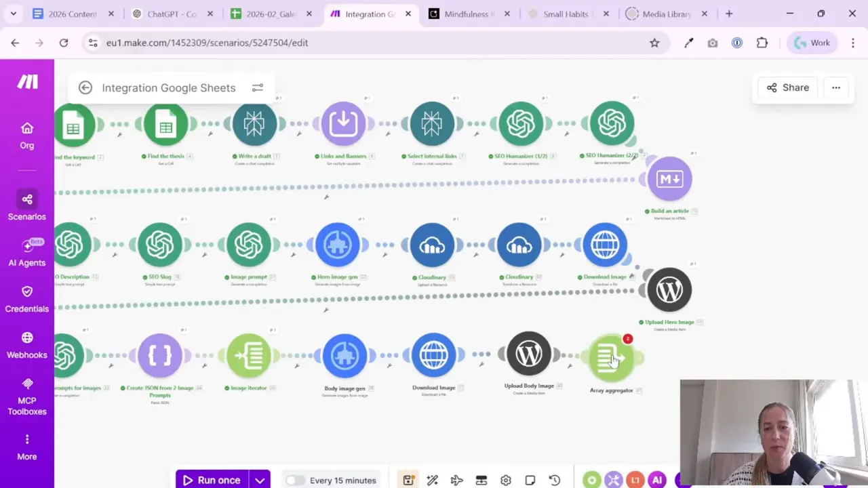Switch to the Media Library browser tab
This screenshot has height=488, width=868.
click(667, 14)
